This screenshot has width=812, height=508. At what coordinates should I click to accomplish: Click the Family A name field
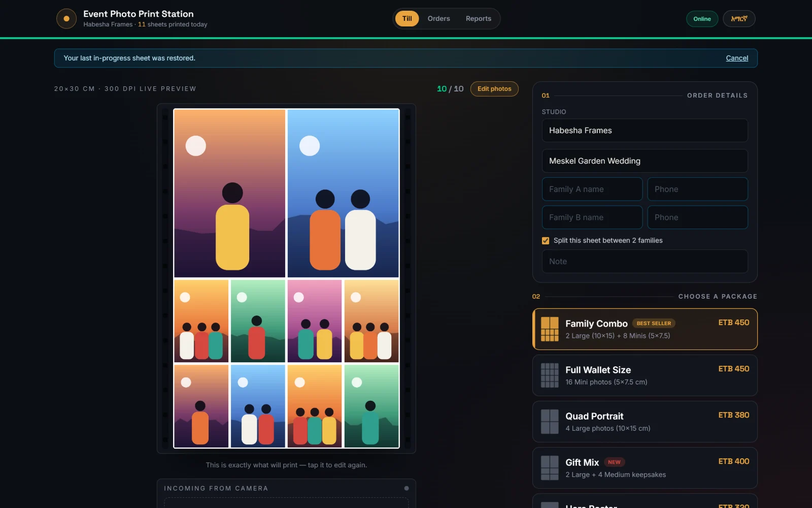[592, 189]
